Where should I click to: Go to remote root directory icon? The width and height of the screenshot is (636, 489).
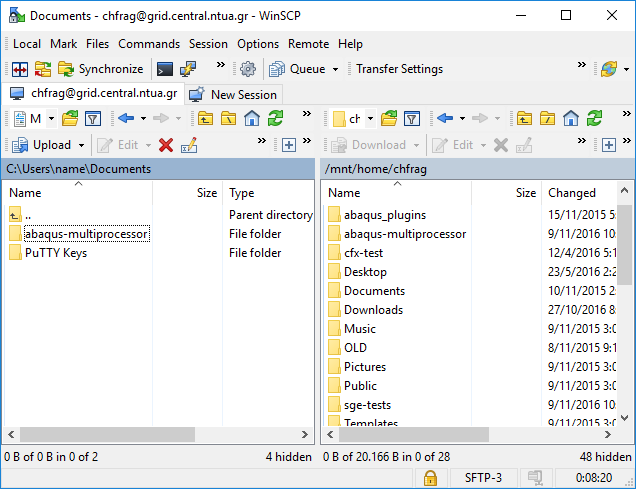pyautogui.click(x=548, y=119)
